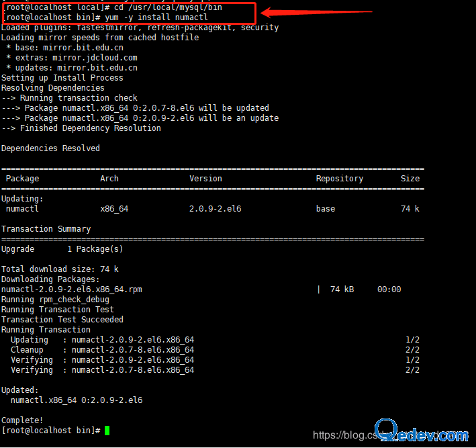Select the 'Dependencies Resolved' line

(x=50, y=148)
